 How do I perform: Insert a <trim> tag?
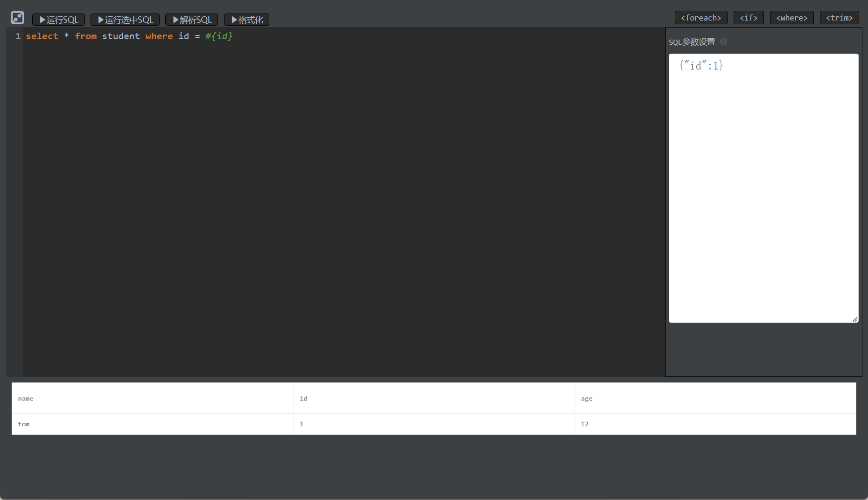pos(839,18)
